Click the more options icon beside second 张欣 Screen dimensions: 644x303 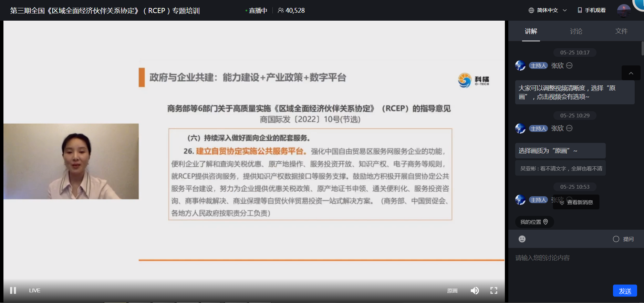(x=569, y=128)
